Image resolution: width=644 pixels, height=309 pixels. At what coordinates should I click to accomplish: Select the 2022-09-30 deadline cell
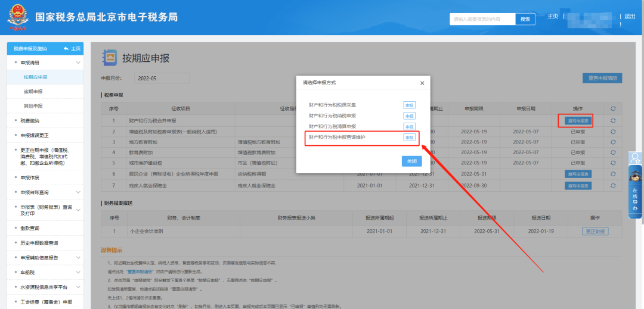[x=474, y=186]
